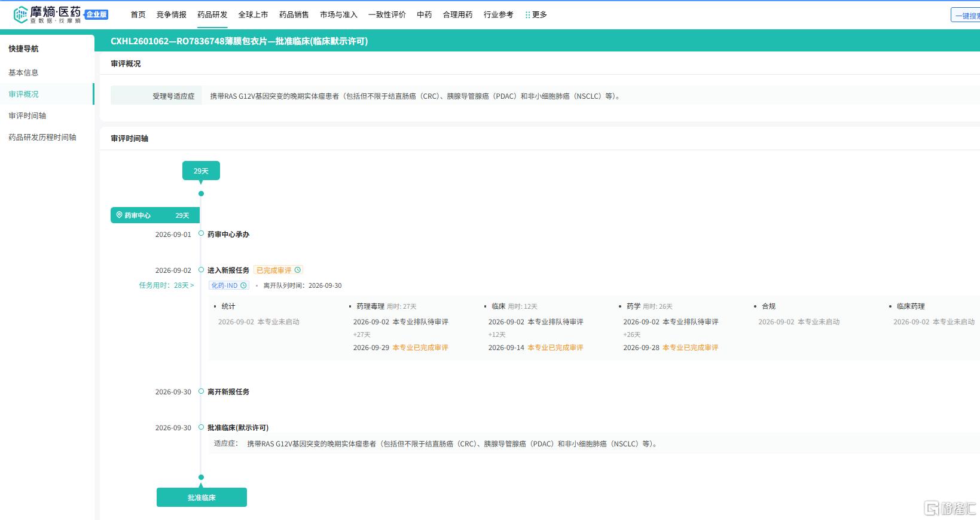The width and height of the screenshot is (980, 520).
Task: Open 市场与准入 menu
Action: coord(338,15)
